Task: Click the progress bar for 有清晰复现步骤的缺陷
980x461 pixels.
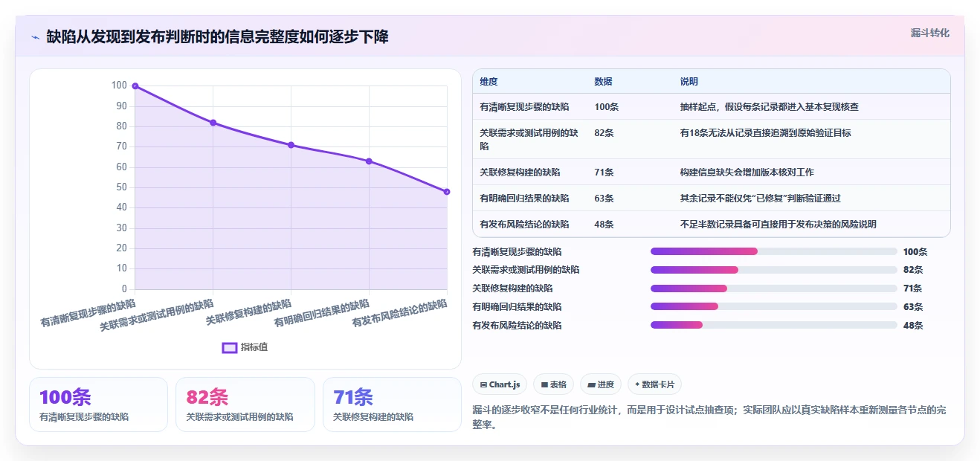Action: (774, 251)
